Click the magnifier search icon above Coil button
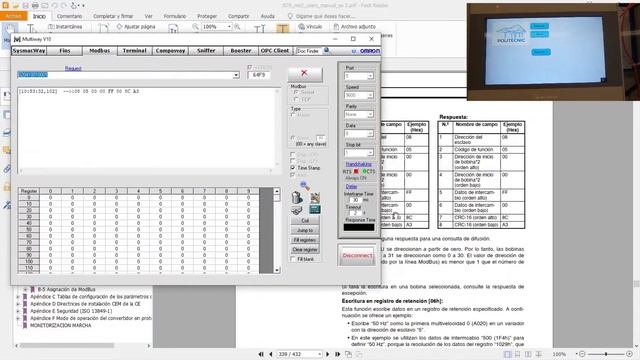Image resolution: width=640 pixels, height=360 pixels. 304,186
